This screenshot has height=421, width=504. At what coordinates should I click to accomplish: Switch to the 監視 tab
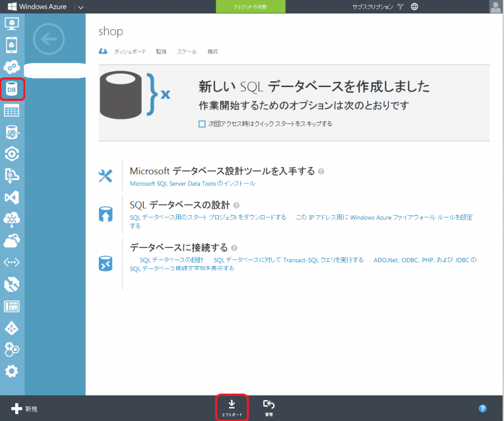pyautogui.click(x=161, y=52)
